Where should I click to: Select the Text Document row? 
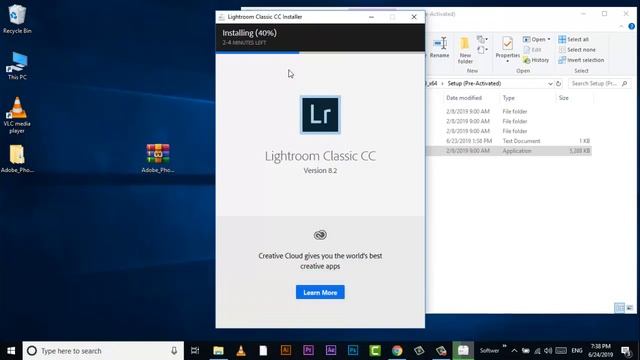pyautogui.click(x=509, y=141)
